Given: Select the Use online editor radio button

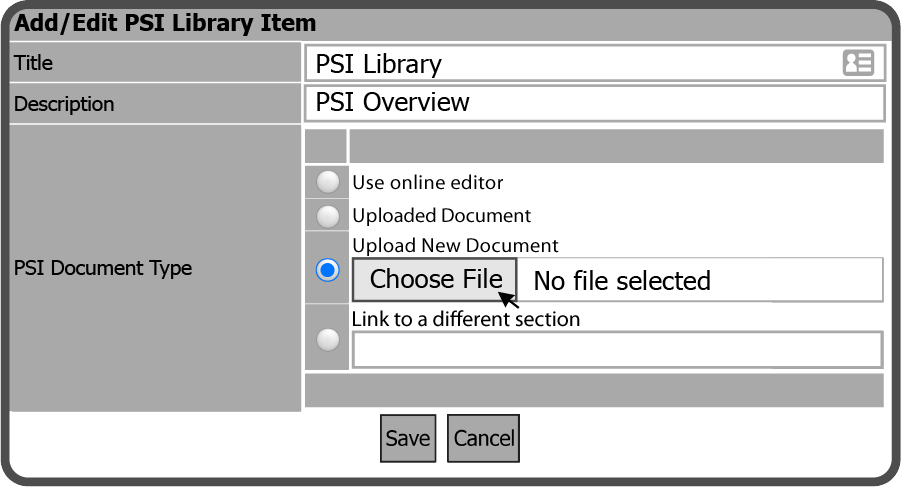Looking at the screenshot, I should [x=327, y=182].
